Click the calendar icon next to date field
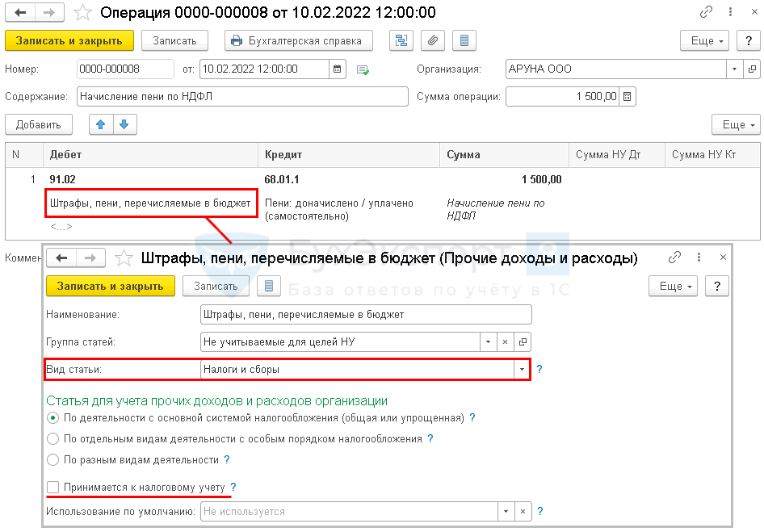The image size is (764, 532). coord(338,69)
